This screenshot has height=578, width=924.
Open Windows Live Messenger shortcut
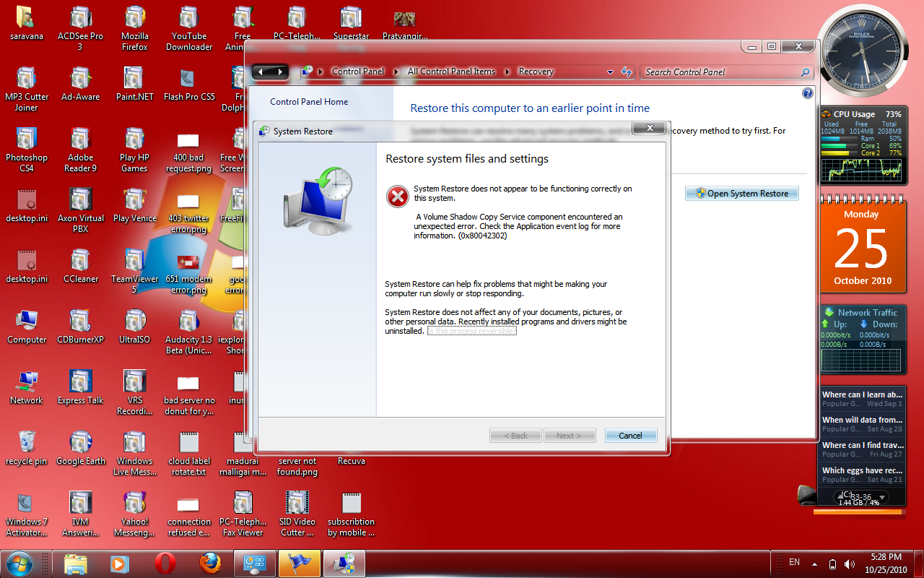(x=134, y=453)
